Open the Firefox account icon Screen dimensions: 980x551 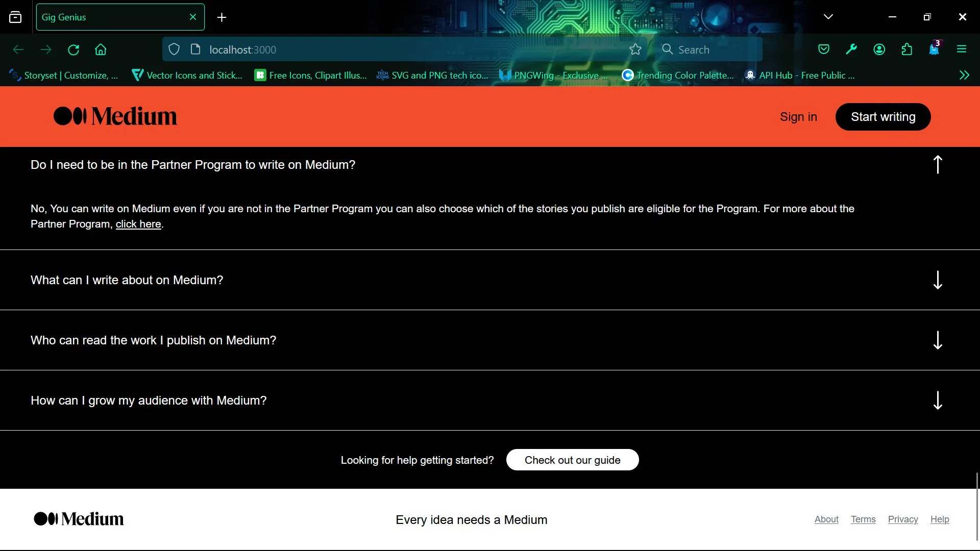coord(879,49)
